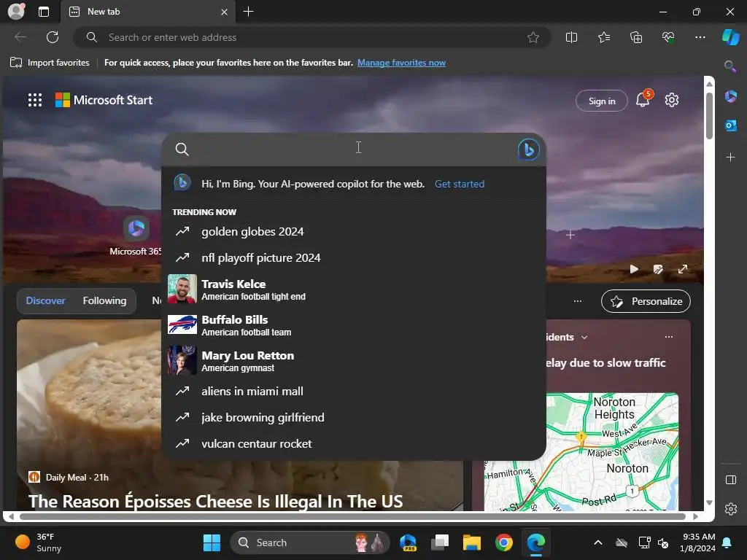The height and width of the screenshot is (560, 747).
Task: Open Windows Start menu button
Action: [212, 542]
